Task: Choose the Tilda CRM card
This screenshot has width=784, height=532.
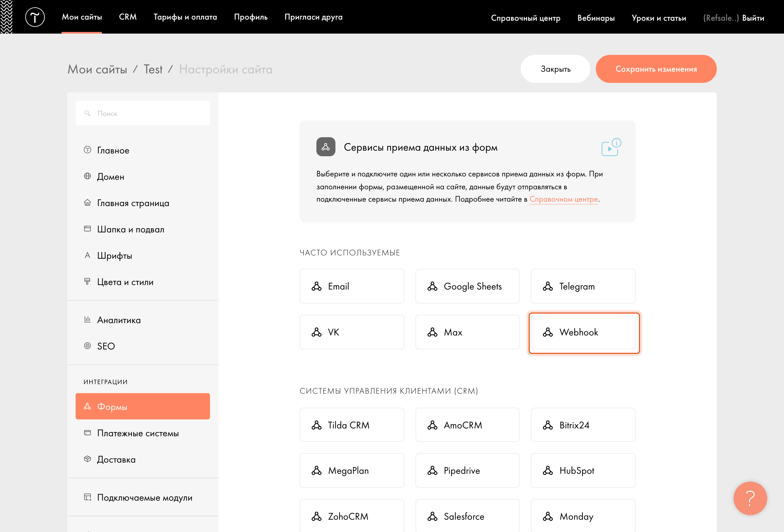Action: pyautogui.click(x=351, y=425)
